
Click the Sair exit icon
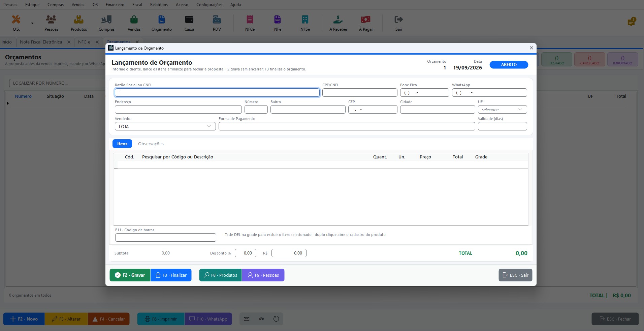(x=399, y=23)
